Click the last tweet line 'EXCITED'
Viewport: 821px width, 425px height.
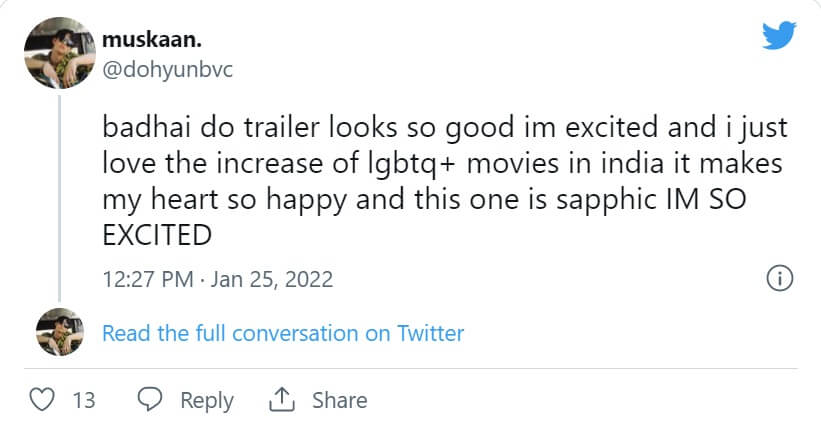(x=157, y=236)
